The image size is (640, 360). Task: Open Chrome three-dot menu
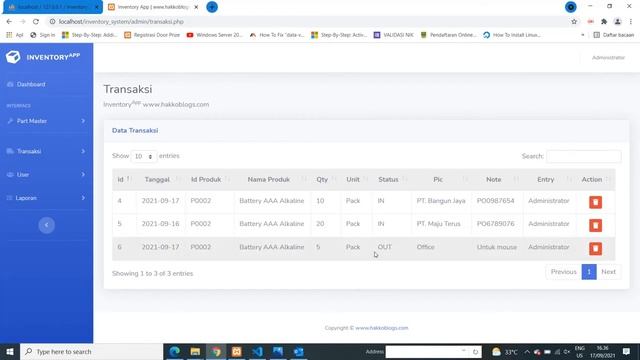pyautogui.click(x=631, y=22)
